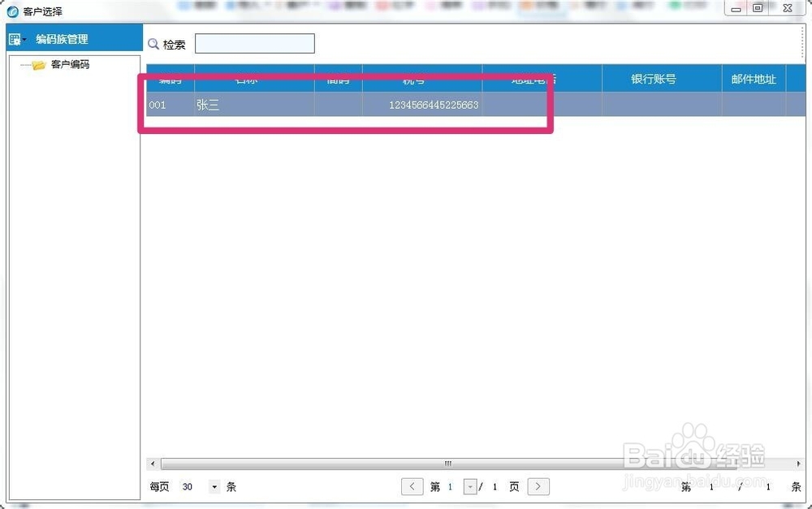Select the 客户编码 tree folder
Viewport: 812px width, 509px height.
click(x=70, y=64)
